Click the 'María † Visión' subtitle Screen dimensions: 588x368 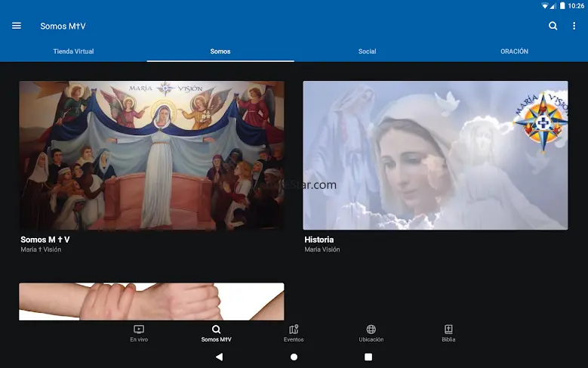click(41, 249)
